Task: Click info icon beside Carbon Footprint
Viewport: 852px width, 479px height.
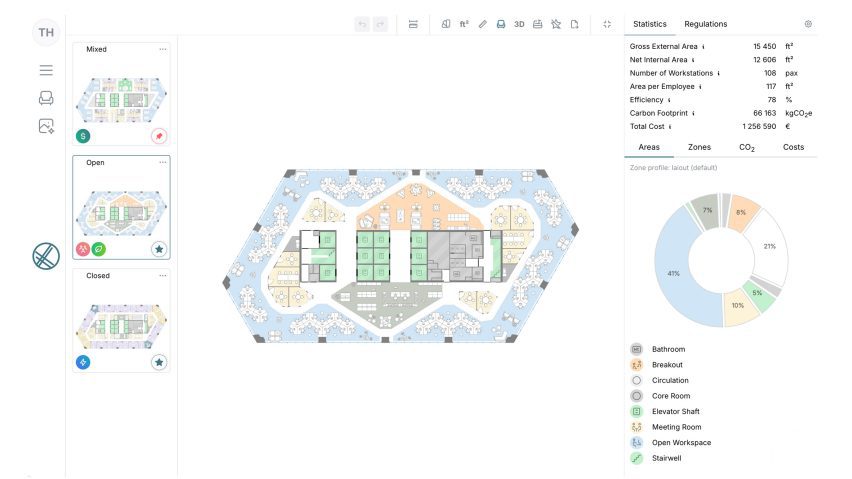Action: [694, 113]
